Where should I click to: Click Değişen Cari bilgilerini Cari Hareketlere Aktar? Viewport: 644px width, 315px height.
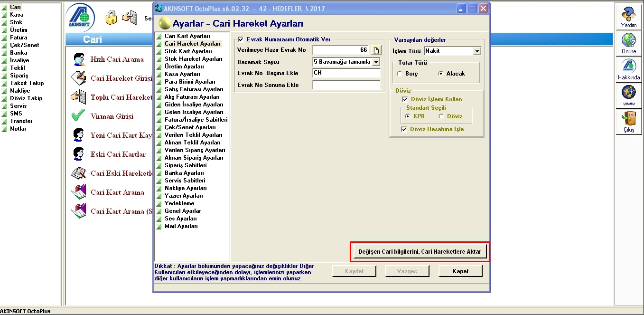tap(420, 252)
